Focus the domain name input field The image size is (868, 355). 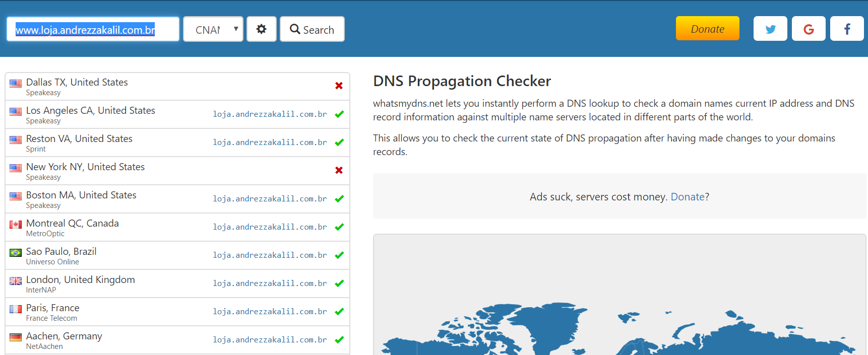[93, 29]
